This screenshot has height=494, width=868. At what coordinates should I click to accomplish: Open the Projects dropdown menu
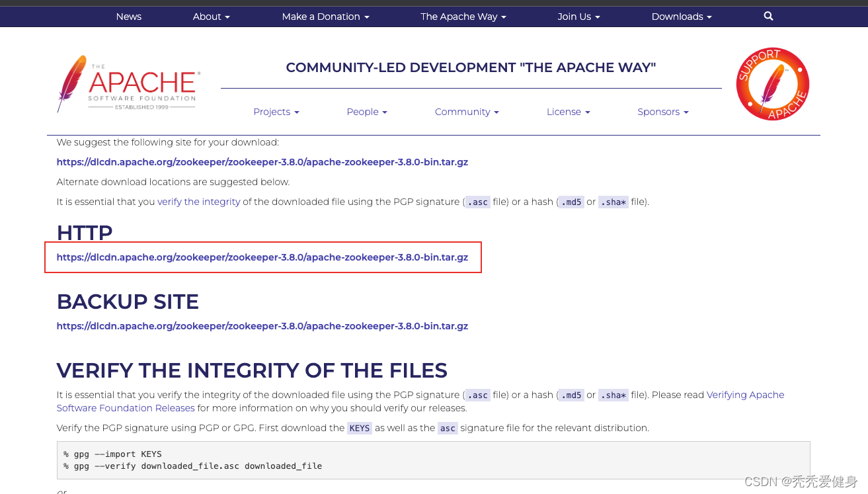276,112
